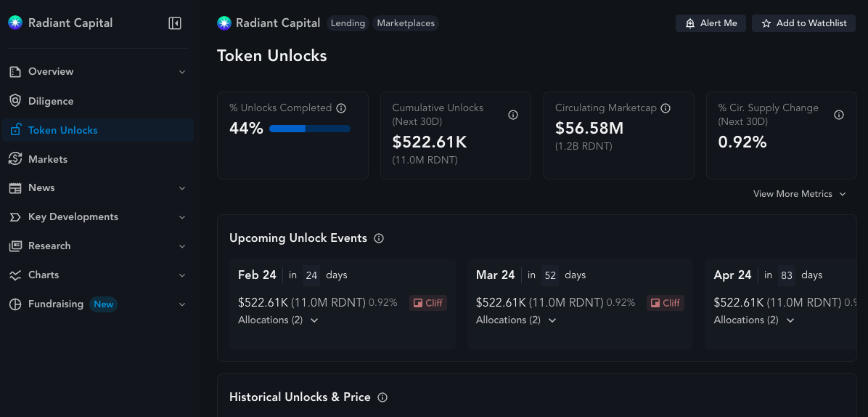Click the News newspaper icon

click(15, 187)
